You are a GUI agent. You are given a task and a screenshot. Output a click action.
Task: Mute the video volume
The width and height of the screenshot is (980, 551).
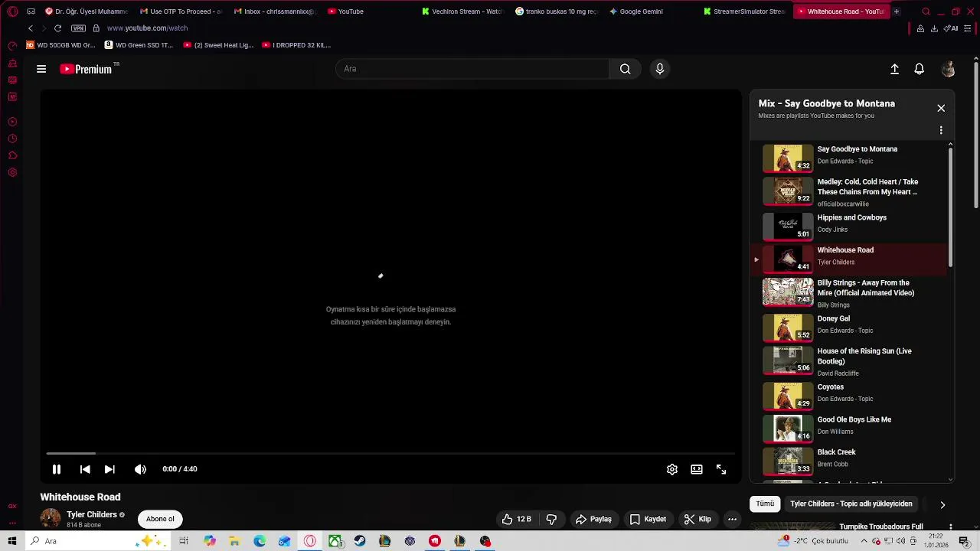(x=140, y=469)
